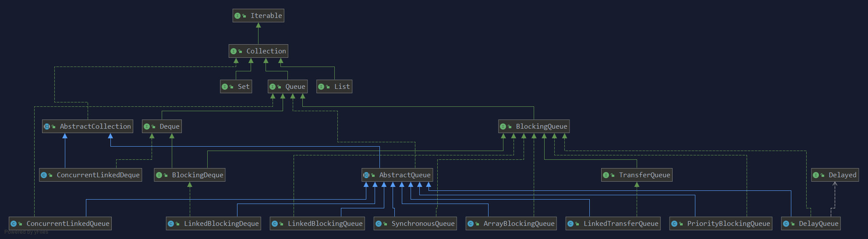Select the BlockingDeque label
Screen dimensions: 868x239
198,175
